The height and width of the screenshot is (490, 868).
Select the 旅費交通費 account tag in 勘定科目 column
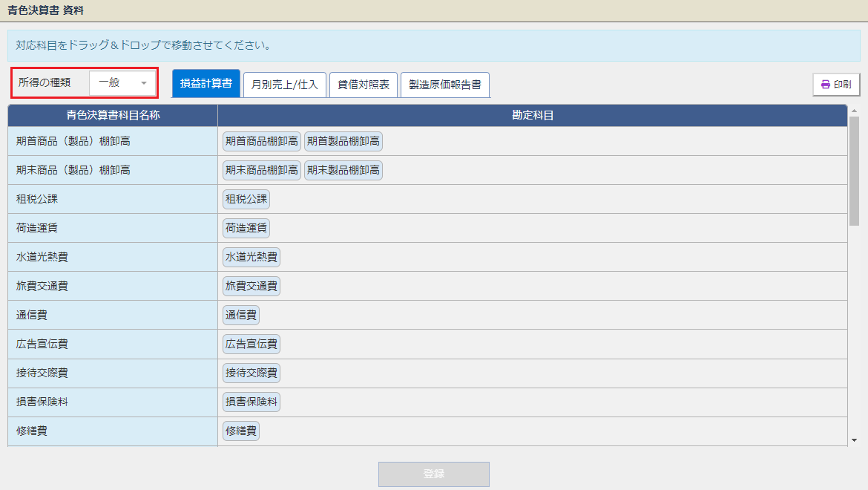(x=251, y=286)
